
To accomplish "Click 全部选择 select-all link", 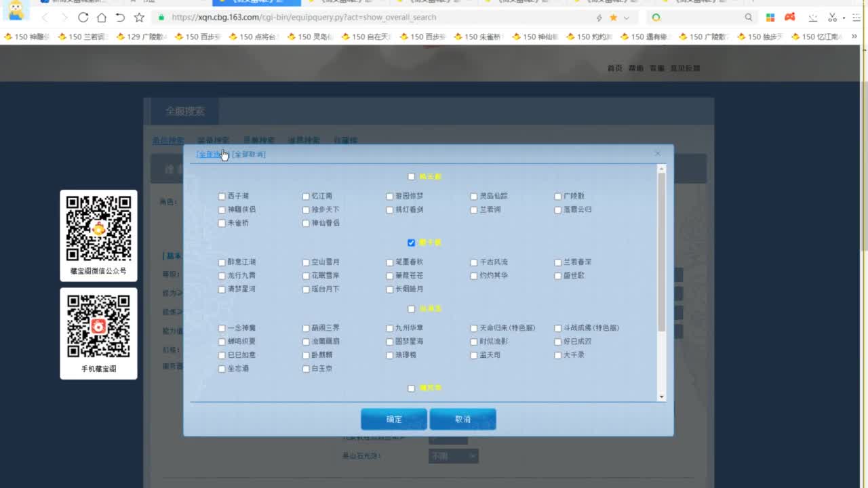I will click(213, 155).
